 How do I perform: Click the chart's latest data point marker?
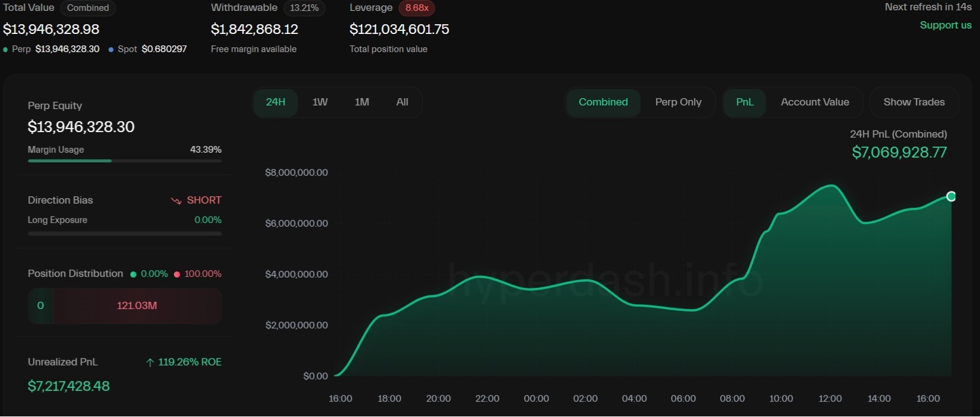951,196
